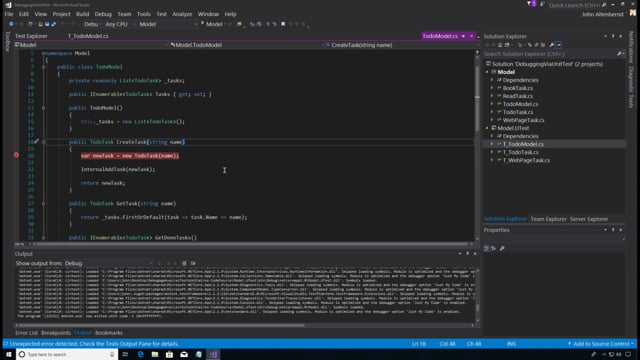
Task: Toggle word wrap icon in Output panel
Action: coord(193,263)
